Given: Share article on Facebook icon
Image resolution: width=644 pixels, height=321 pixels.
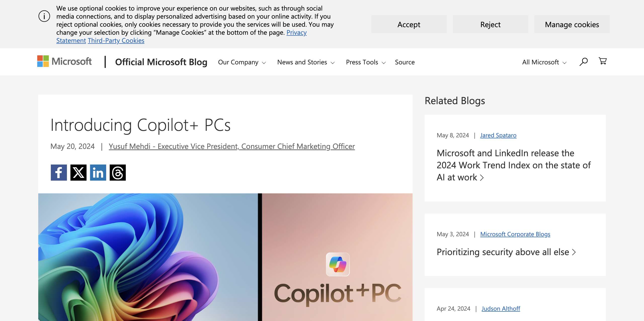Looking at the screenshot, I should [x=59, y=173].
